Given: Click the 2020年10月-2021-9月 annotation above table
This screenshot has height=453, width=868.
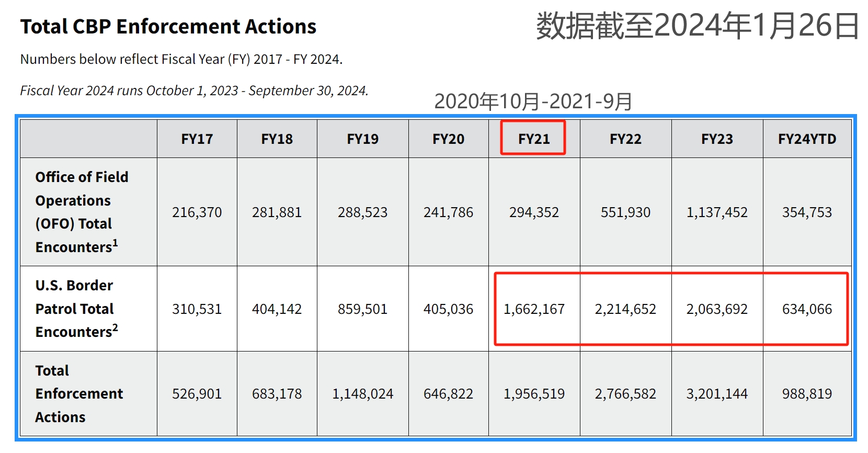Looking at the screenshot, I should click(533, 101).
